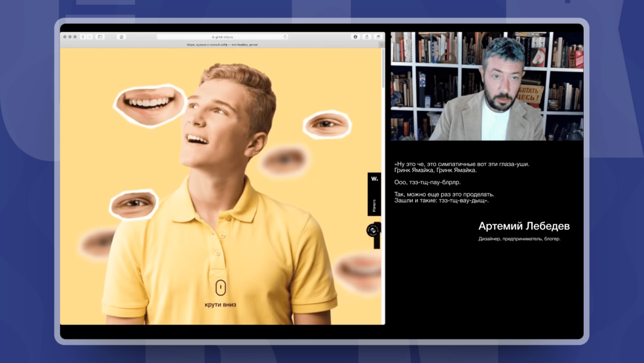Click the webpage vertical scrollbar
644x363 pixels.
[x=383, y=68]
